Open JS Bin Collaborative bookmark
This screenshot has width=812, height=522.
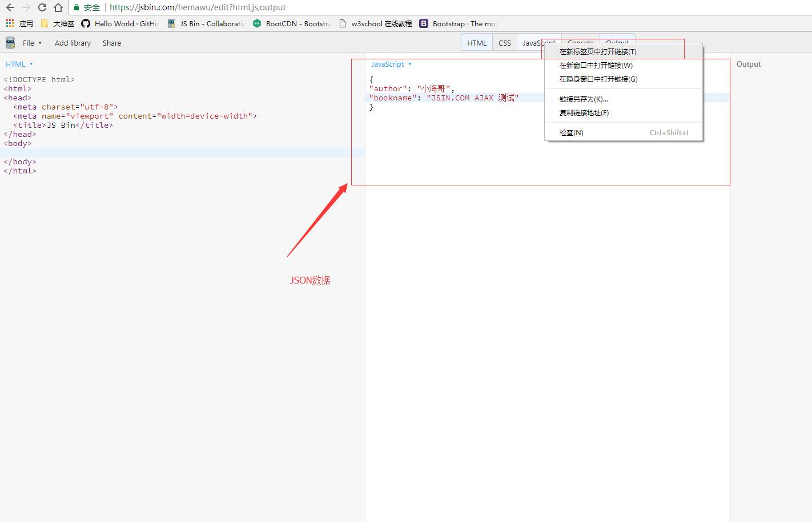[x=206, y=23]
